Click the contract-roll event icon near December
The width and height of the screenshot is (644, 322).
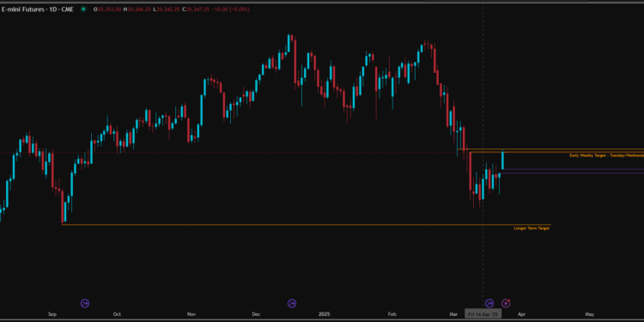[x=292, y=303]
